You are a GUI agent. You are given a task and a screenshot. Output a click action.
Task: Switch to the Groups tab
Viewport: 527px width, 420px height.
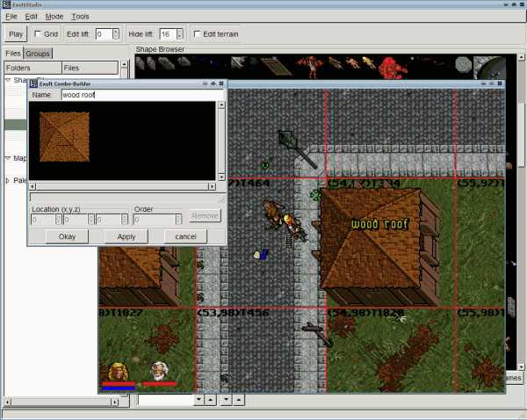38,54
